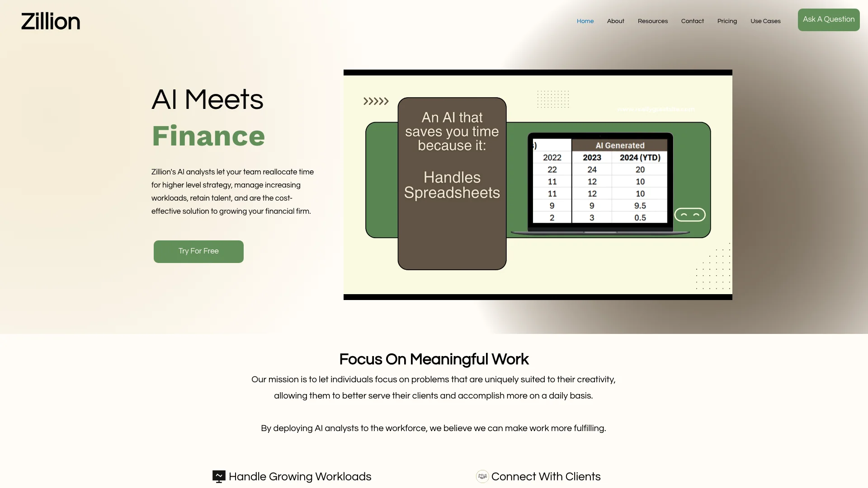Toggle the Try For Free button state
This screenshot has width=868, height=488.
point(198,251)
